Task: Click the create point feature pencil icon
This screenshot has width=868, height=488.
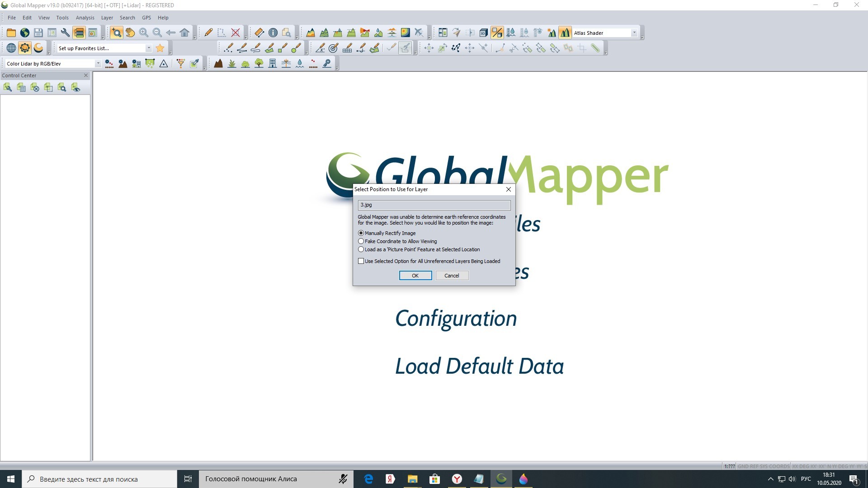Action: pyautogui.click(x=229, y=48)
